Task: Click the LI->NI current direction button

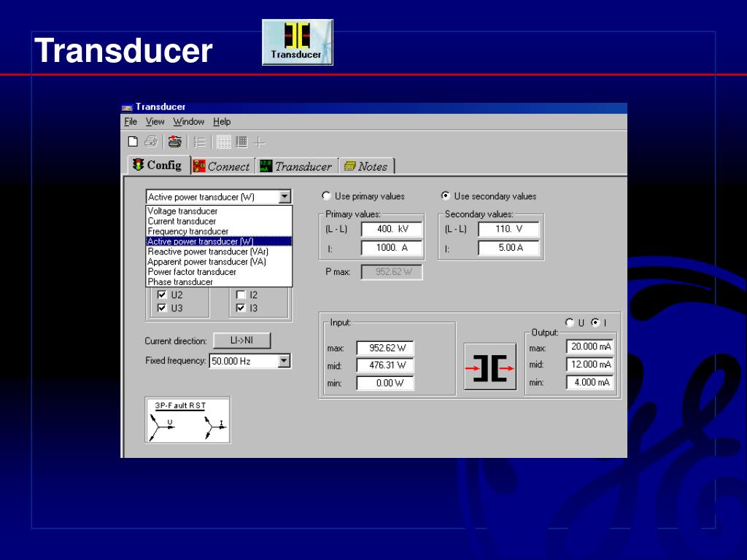Action: click(241, 341)
